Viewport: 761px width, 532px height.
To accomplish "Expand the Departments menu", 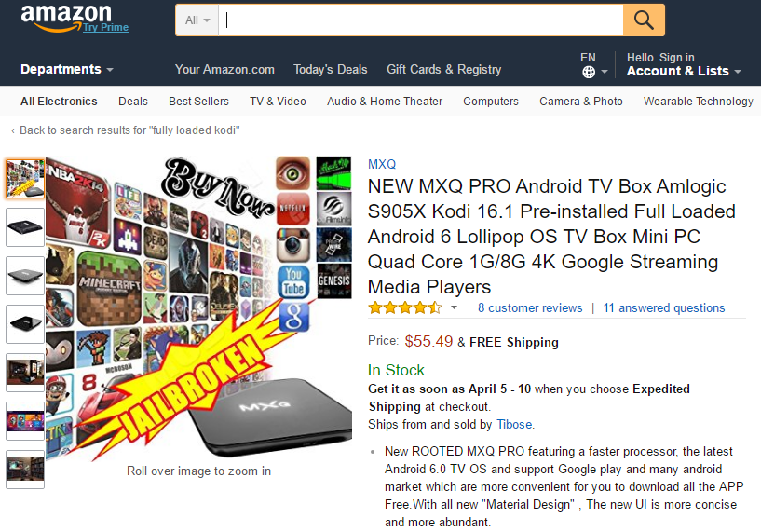I will pos(67,70).
